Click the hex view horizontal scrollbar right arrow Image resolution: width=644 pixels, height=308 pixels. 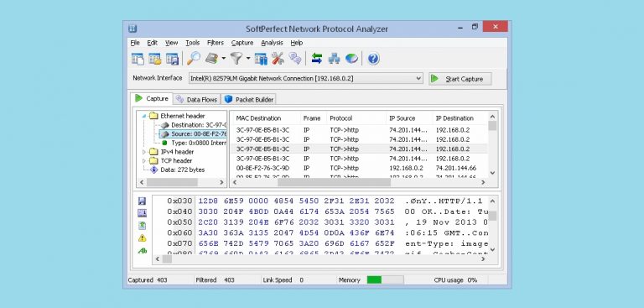pyautogui.click(x=483, y=259)
